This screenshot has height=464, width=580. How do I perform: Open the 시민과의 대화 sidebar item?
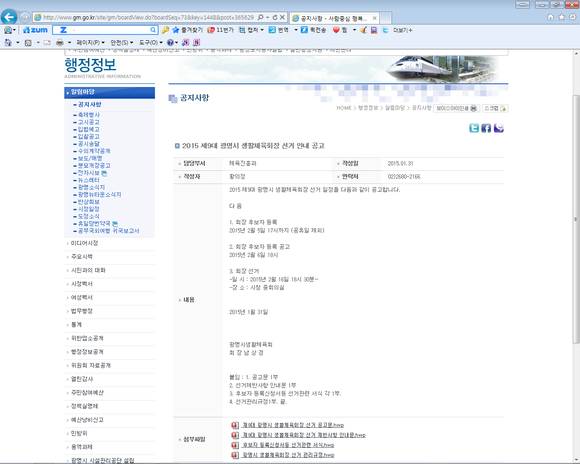(88, 270)
